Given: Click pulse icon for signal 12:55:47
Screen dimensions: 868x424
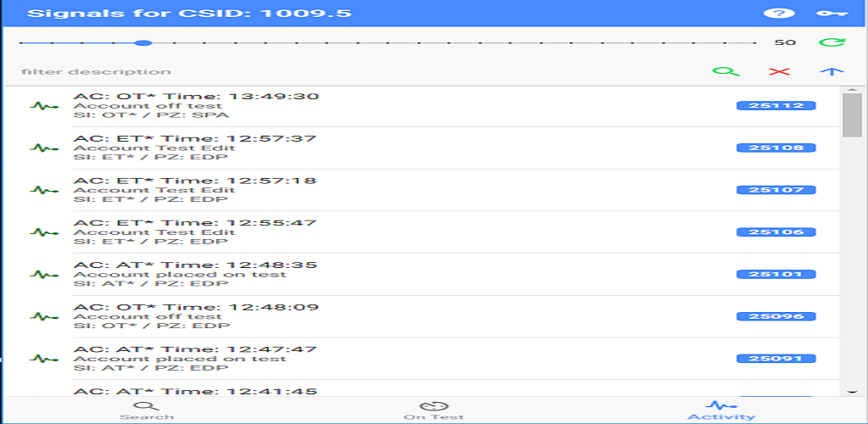Looking at the screenshot, I should click(44, 232).
